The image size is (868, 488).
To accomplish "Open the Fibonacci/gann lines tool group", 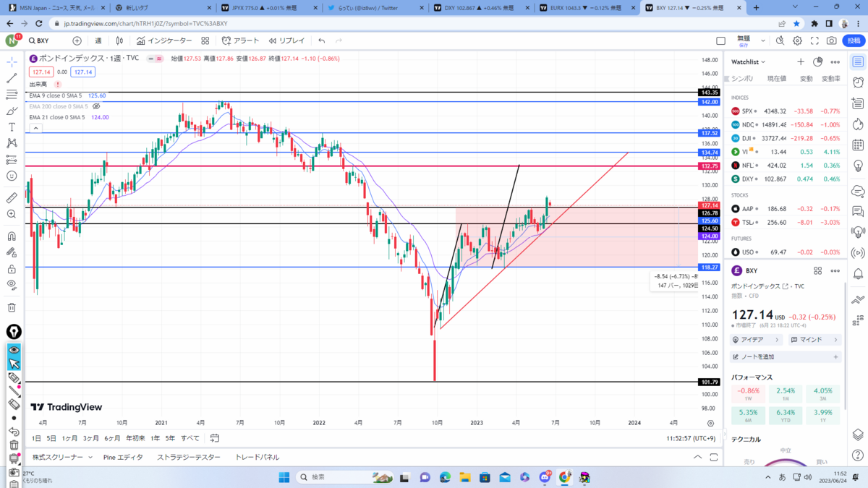I will tap(12, 95).
